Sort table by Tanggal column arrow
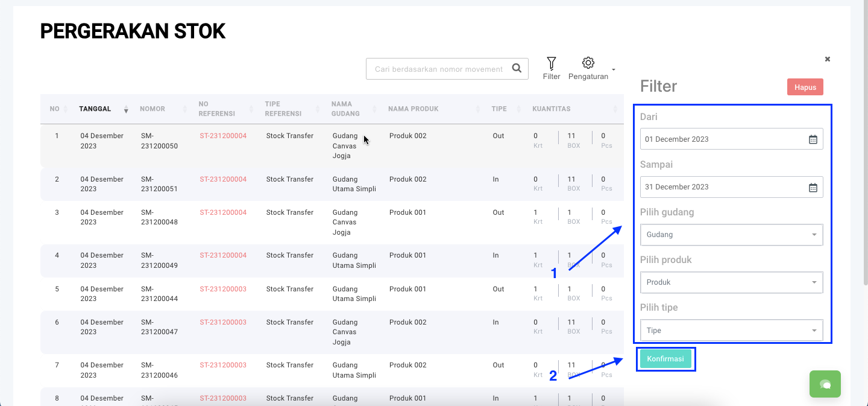 [126, 109]
